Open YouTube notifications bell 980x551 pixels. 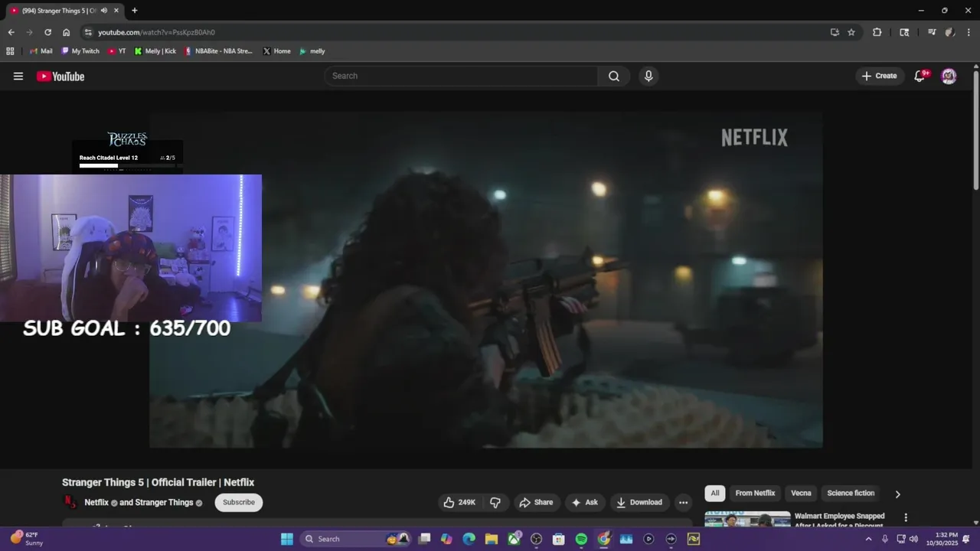click(x=920, y=76)
